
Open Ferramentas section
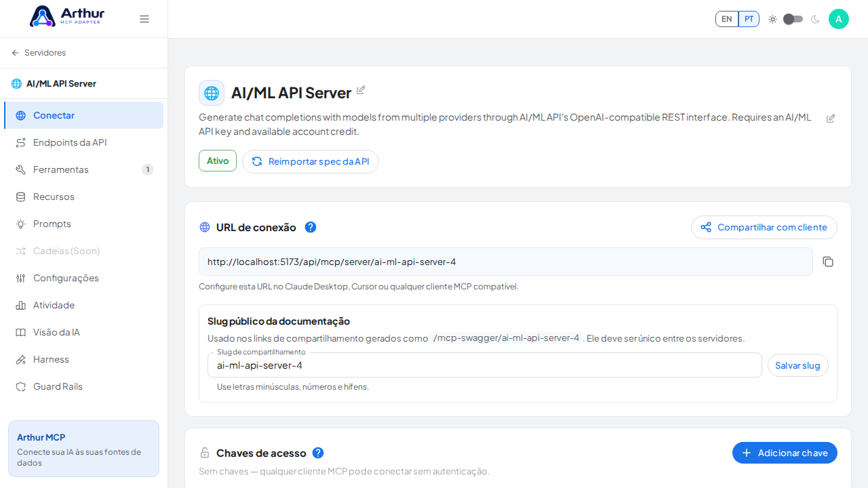tap(83, 169)
